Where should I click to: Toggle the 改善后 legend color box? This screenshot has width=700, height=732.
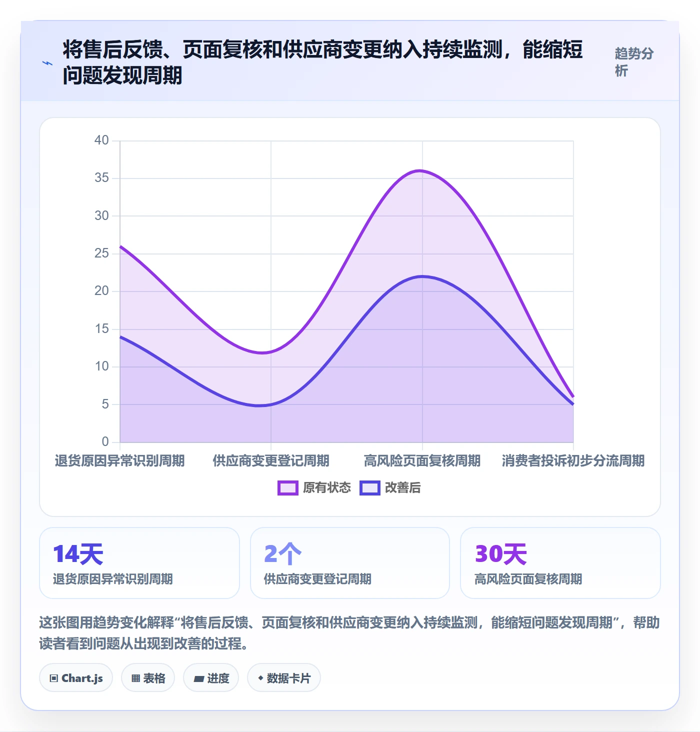tap(370, 488)
